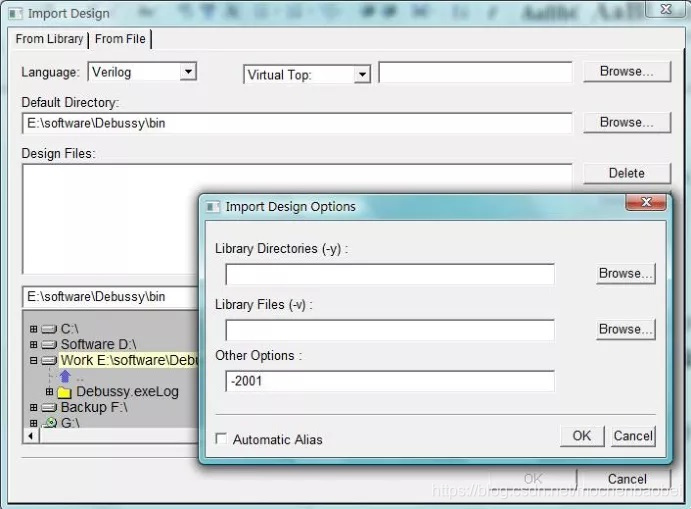Select the Debussy.exeLog tree entry text
Image resolution: width=691 pixels, height=509 pixels.
pyautogui.click(x=127, y=391)
